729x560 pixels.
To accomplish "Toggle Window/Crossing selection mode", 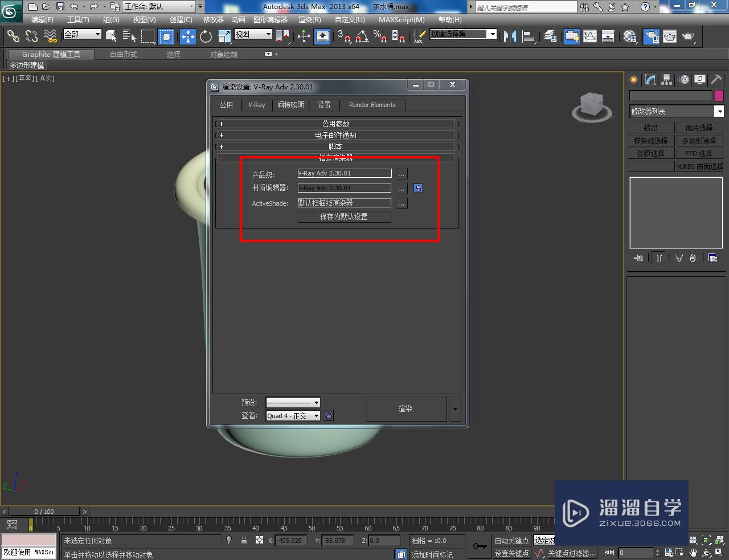I will click(166, 36).
